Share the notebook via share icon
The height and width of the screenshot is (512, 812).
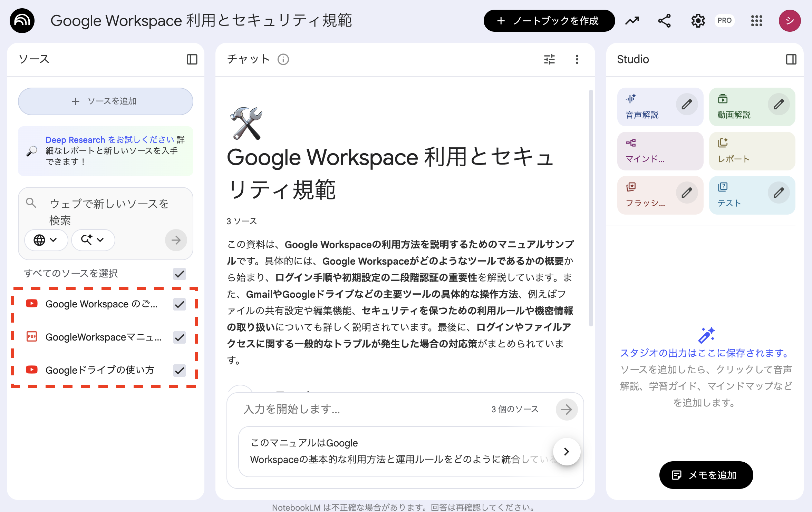pos(664,21)
